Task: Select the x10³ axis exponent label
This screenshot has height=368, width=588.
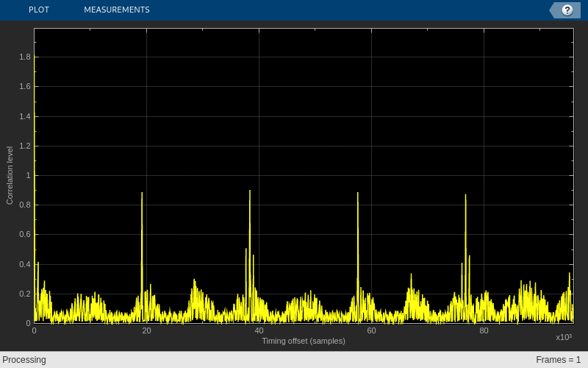Action: click(x=564, y=337)
